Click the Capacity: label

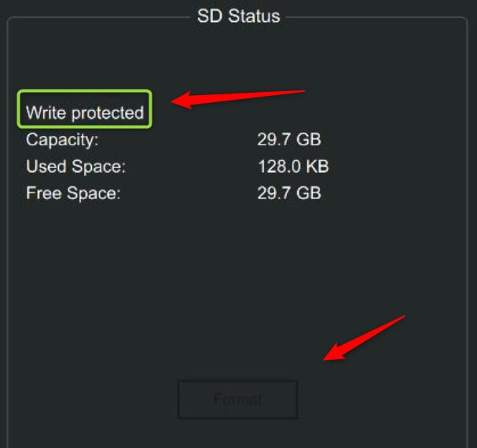62,140
